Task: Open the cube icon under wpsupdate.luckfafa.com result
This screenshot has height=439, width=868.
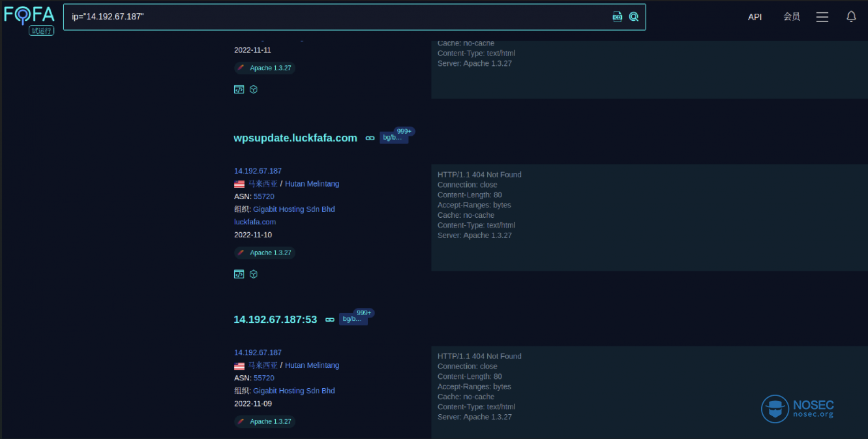Action: (254, 274)
